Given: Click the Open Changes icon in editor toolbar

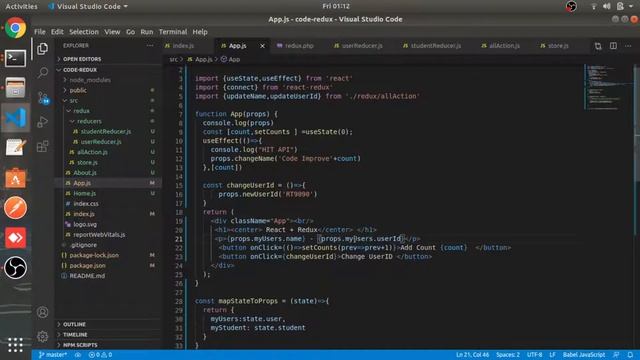Looking at the screenshot, I should [598, 46].
